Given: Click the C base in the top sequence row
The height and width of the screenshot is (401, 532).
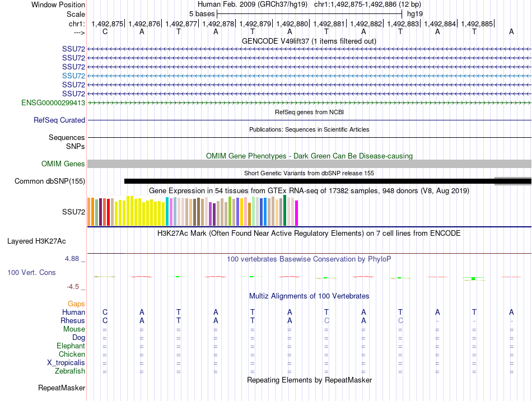Looking at the screenshot, I should 105,31.
